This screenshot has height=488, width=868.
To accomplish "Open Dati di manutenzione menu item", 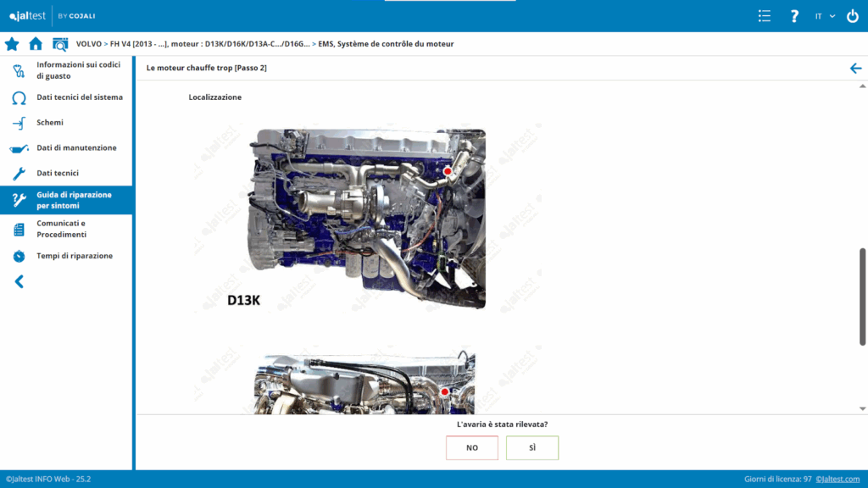I will tap(76, 148).
